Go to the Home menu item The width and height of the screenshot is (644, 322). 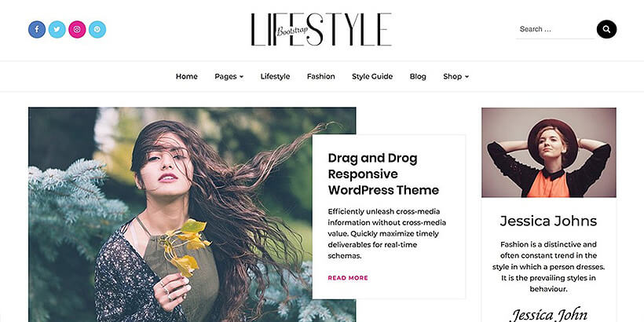186,76
